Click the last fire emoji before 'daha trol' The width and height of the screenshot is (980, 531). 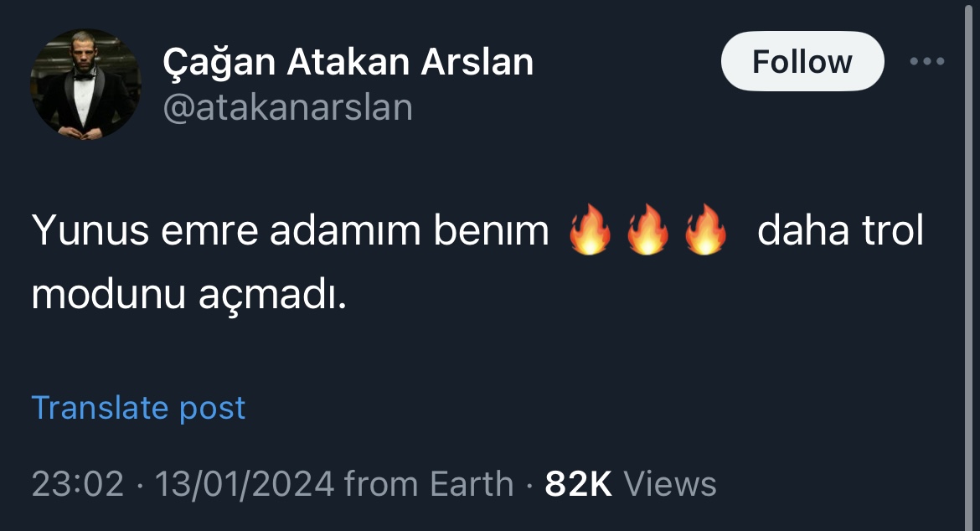[x=705, y=229]
